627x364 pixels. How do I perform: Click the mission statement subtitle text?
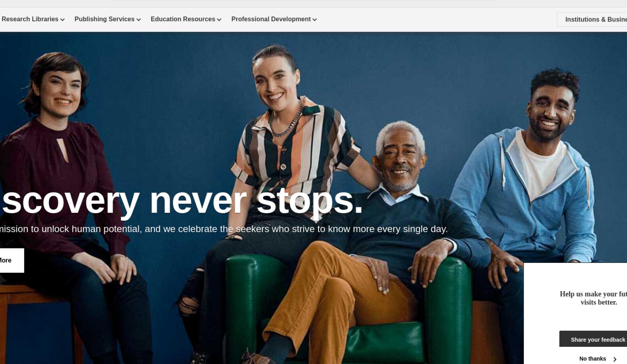[224, 229]
